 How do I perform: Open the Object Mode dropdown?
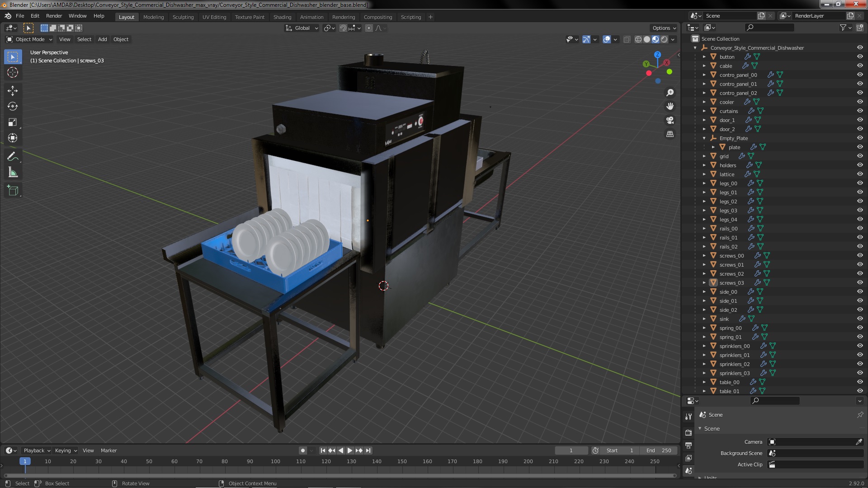pos(29,39)
